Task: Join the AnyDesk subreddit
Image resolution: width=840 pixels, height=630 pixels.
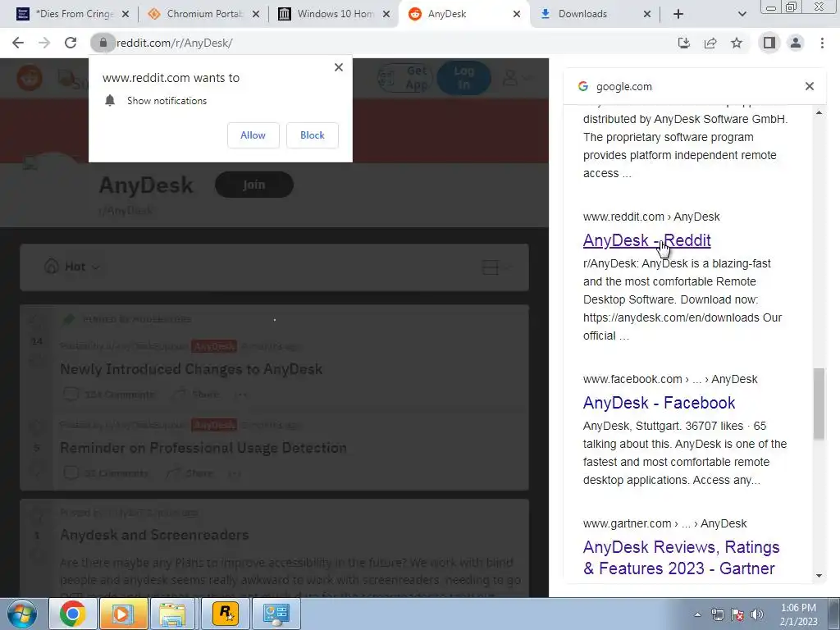Action: (254, 185)
